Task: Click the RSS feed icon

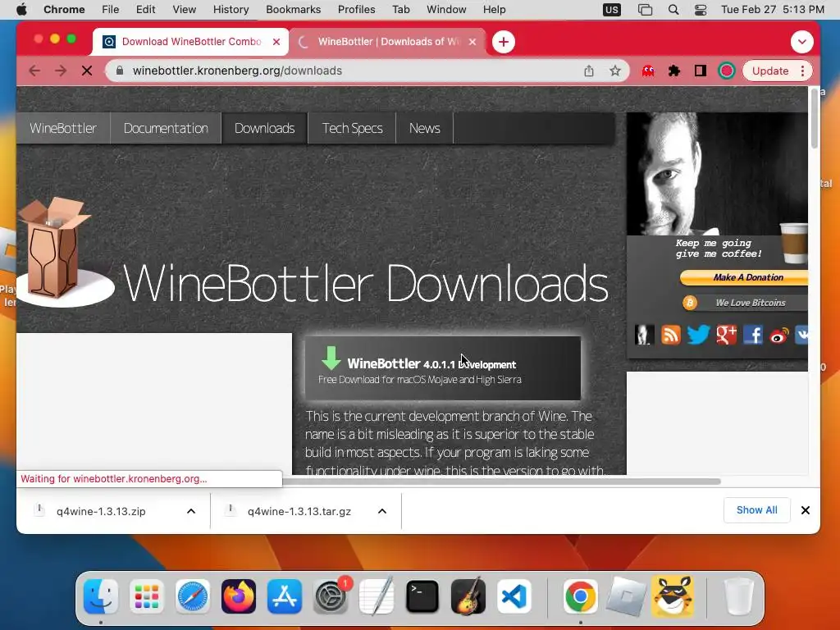Action: 671,335
